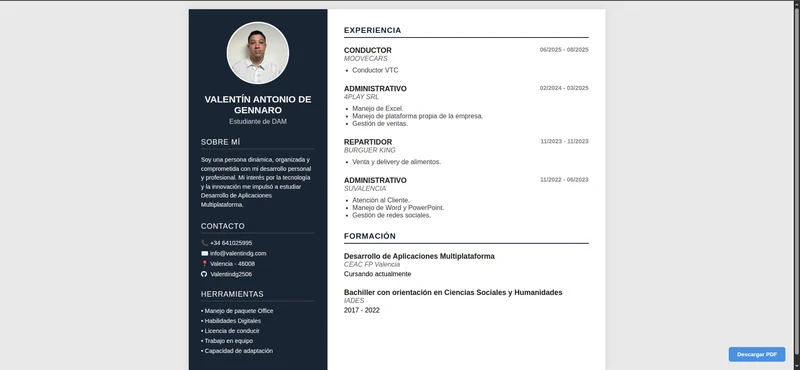
Task: Click the HERRAMIENTAS heading
Action: (x=232, y=294)
